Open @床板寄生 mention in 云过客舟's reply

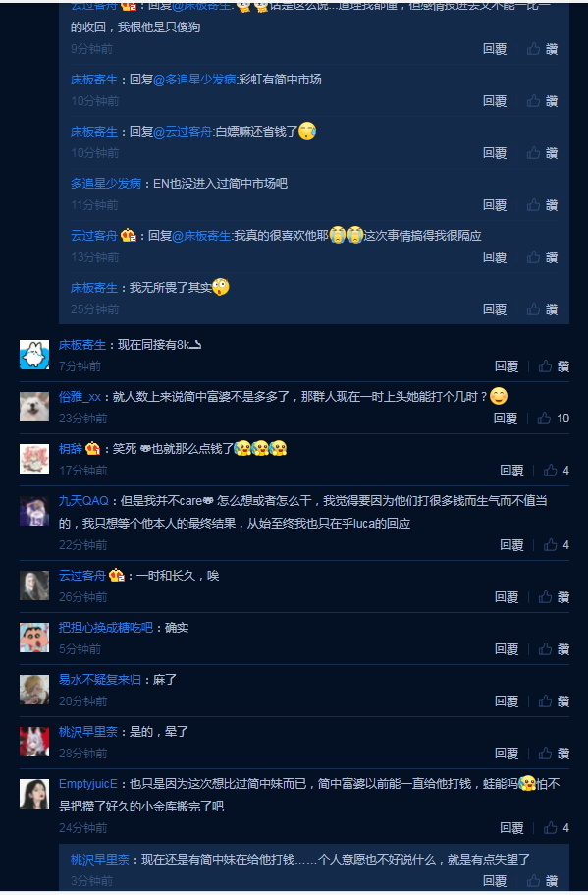click(x=201, y=235)
